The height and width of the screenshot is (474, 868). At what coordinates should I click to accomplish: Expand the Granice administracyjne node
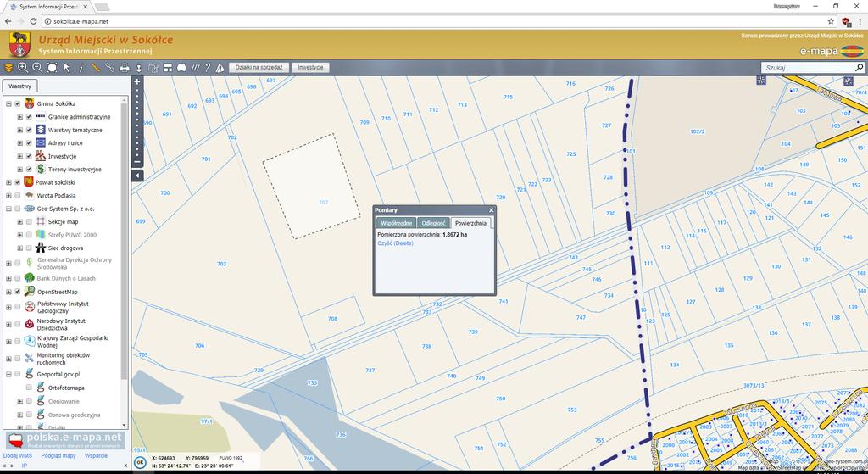click(20, 117)
